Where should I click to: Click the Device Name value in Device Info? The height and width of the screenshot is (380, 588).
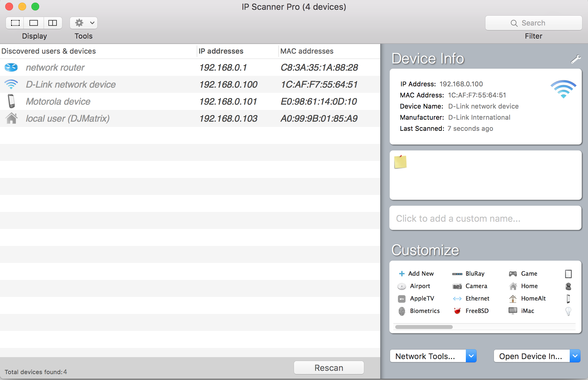483,106
